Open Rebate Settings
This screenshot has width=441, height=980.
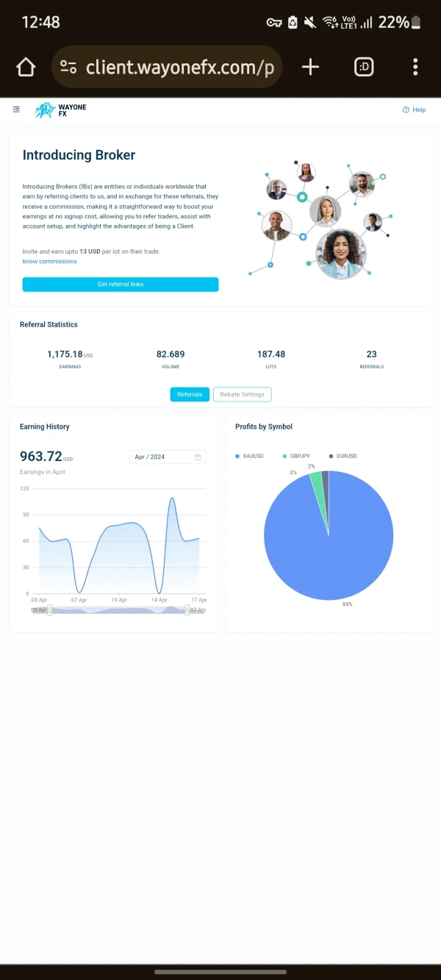tap(243, 395)
